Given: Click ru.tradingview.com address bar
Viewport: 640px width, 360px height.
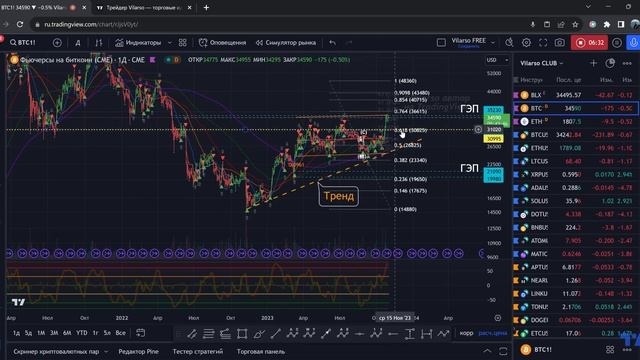Looking at the screenshot, I should tap(91, 24).
